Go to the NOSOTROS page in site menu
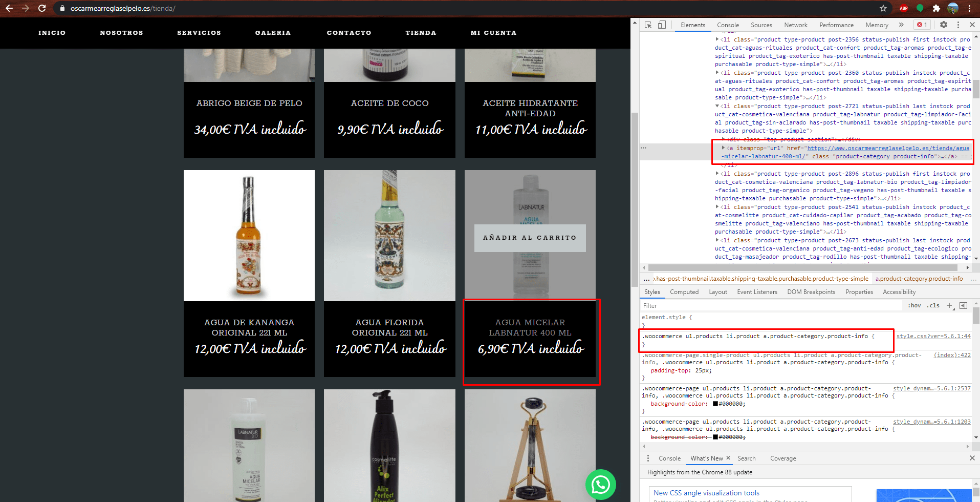Viewport: 980px width, 502px height. click(x=121, y=33)
